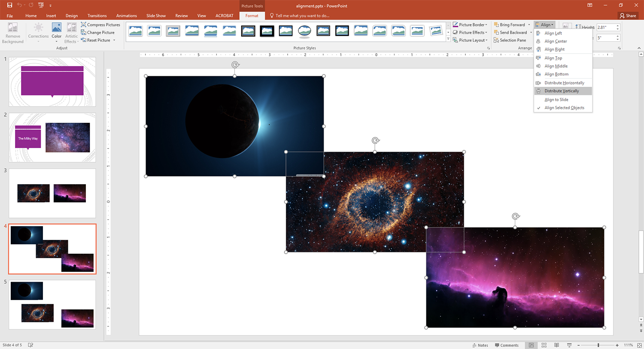Open the Corrections tool
The image size is (644, 349).
38,28
